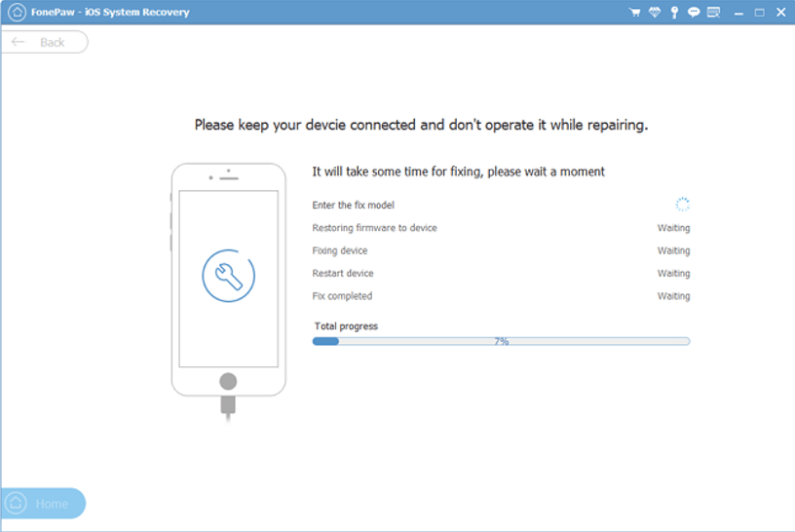Open the key registration icon
This screenshot has width=795, height=532.
[674, 12]
